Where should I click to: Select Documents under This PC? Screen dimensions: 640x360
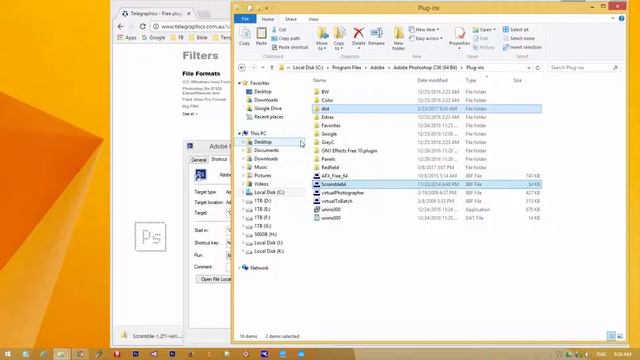[x=266, y=151]
